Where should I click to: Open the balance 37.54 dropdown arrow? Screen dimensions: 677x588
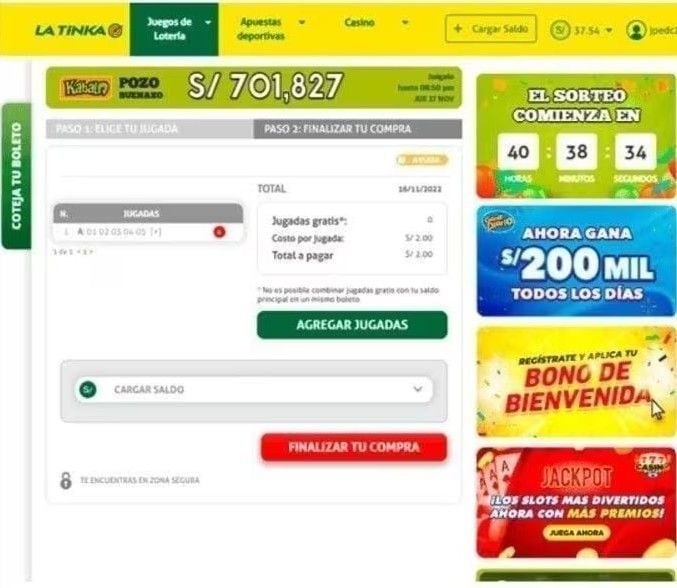[609, 30]
